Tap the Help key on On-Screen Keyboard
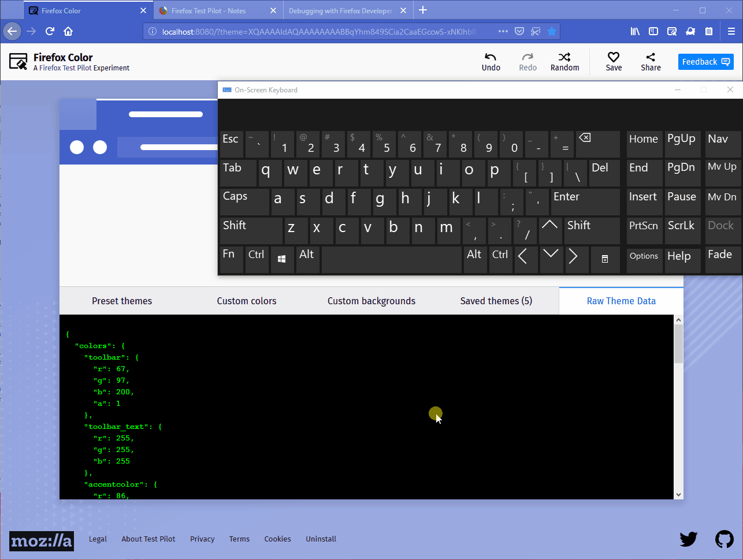 [x=682, y=260]
